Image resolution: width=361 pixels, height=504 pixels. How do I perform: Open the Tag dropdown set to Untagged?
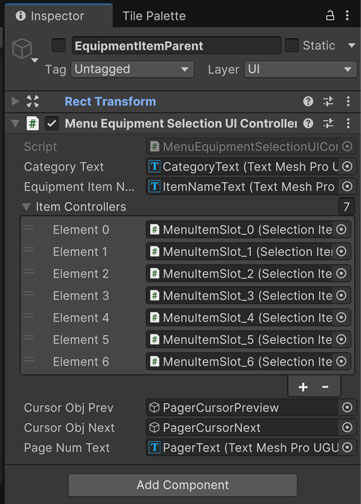[132, 69]
